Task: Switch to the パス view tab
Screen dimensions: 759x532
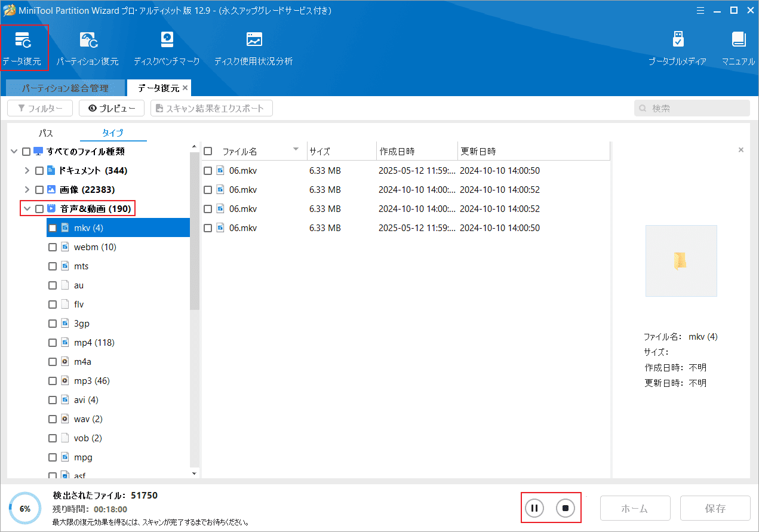Action: coord(47,133)
